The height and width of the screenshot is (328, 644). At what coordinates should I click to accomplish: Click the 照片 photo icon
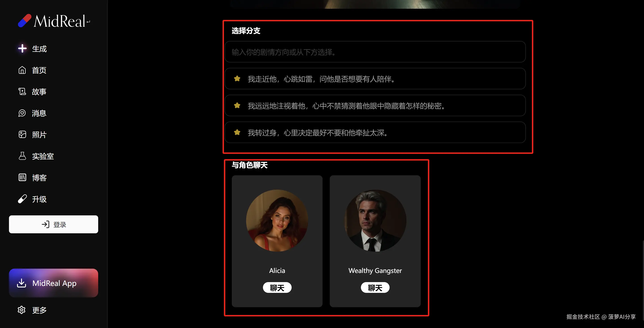pyautogui.click(x=22, y=135)
